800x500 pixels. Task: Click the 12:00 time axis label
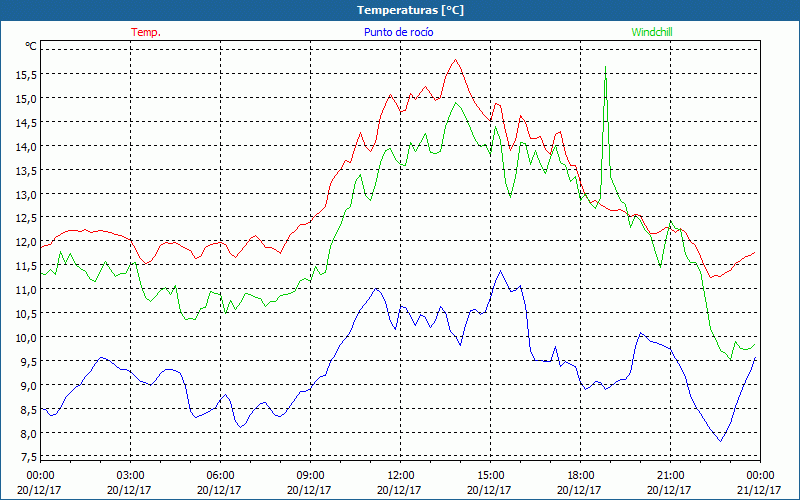401,476
